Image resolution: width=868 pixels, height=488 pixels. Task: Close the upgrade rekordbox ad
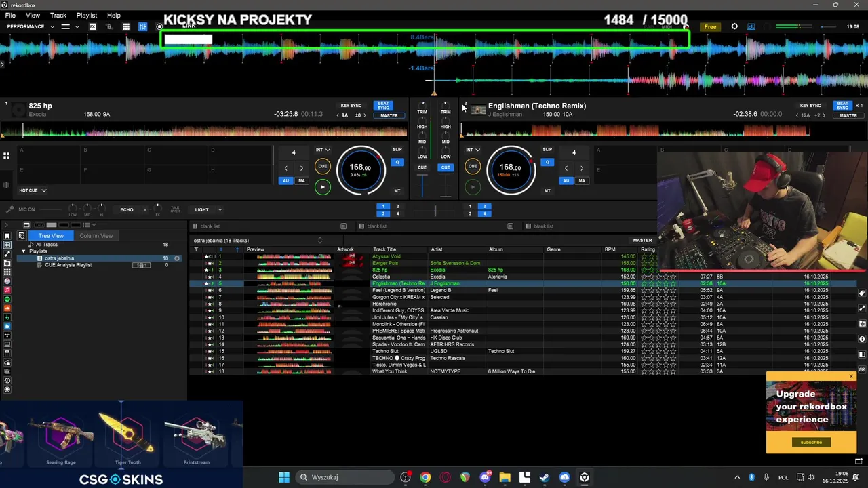tap(852, 376)
